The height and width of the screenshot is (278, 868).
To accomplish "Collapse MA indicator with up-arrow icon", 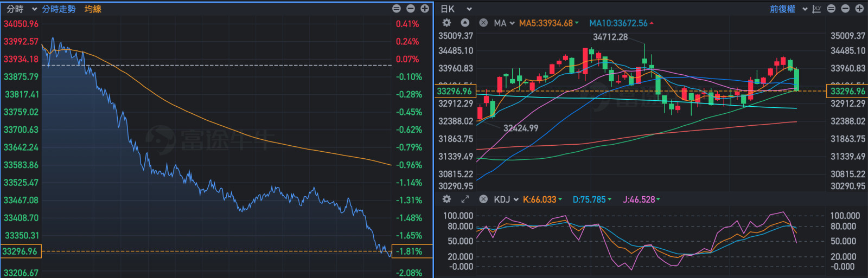I will pyautogui.click(x=465, y=23).
